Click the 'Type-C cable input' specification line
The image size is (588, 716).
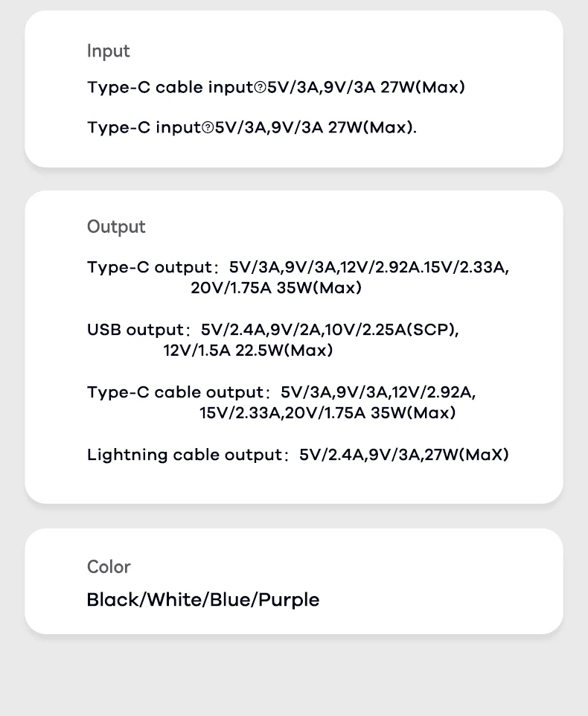click(275, 87)
